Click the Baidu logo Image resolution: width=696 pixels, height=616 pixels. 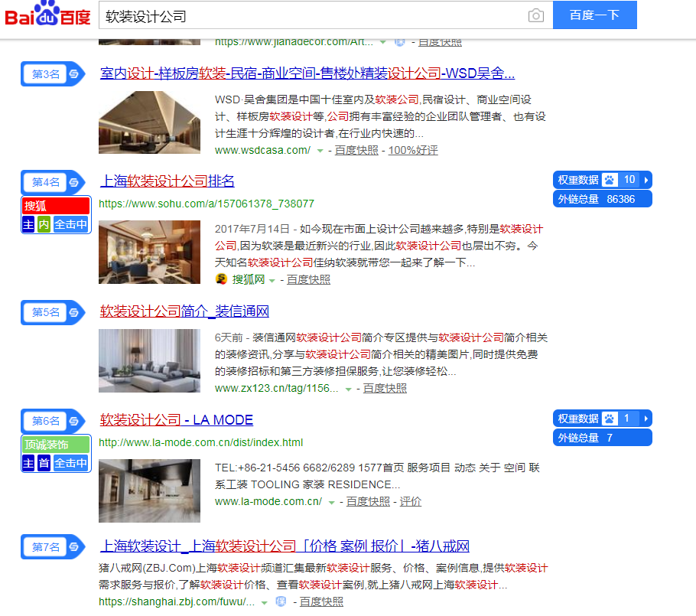[x=47, y=15]
